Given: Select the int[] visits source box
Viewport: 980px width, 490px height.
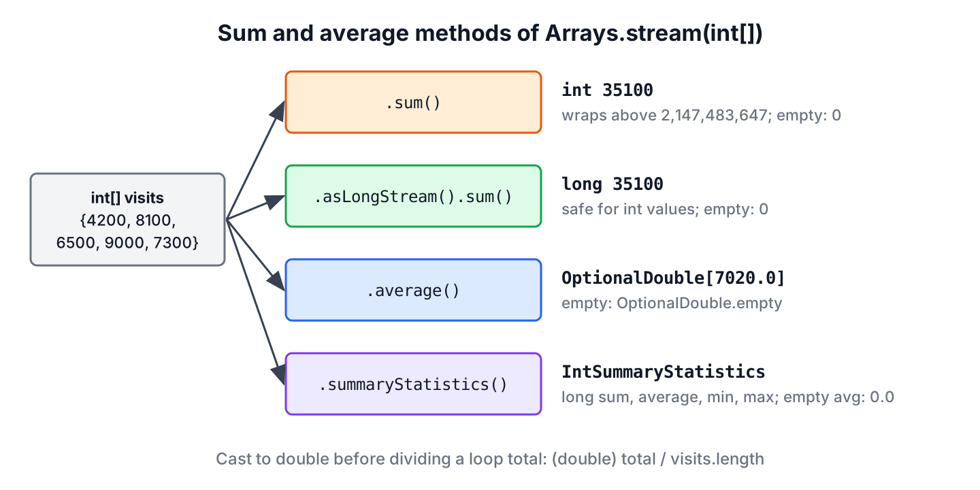Looking at the screenshot, I should [x=127, y=219].
